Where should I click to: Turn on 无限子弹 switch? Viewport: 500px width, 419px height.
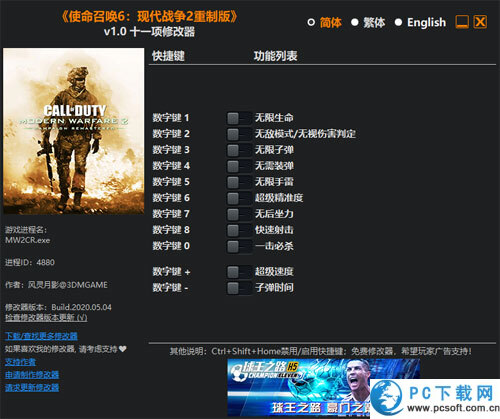[239, 150]
